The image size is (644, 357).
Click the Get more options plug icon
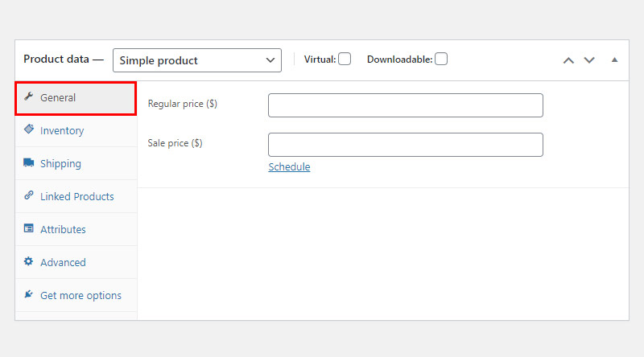click(x=28, y=294)
